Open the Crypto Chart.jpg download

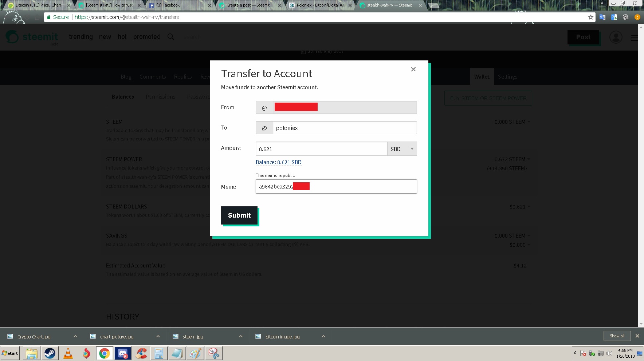34,337
